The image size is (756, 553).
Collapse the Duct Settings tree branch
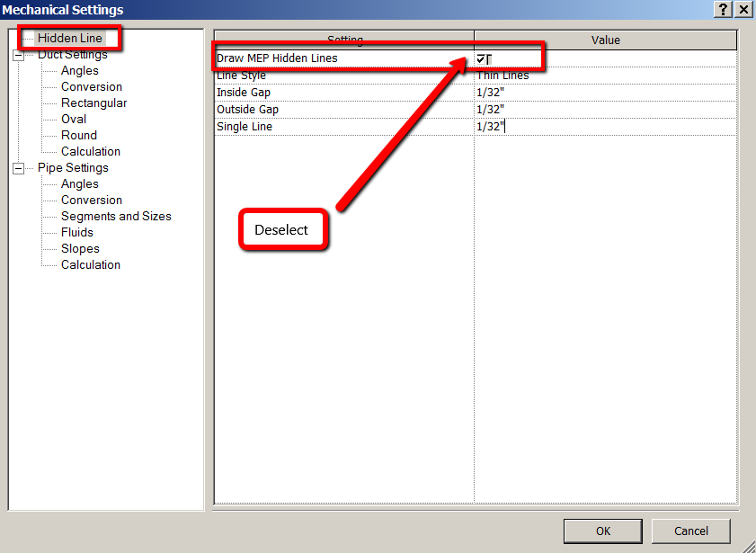pos(20,54)
